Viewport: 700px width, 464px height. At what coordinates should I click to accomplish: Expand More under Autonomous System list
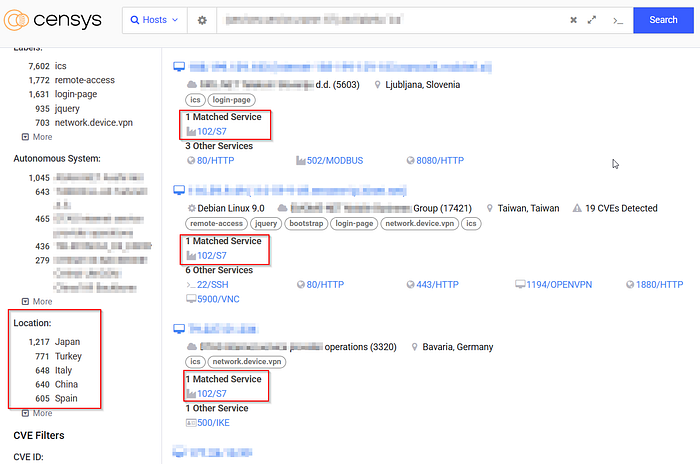pos(37,301)
